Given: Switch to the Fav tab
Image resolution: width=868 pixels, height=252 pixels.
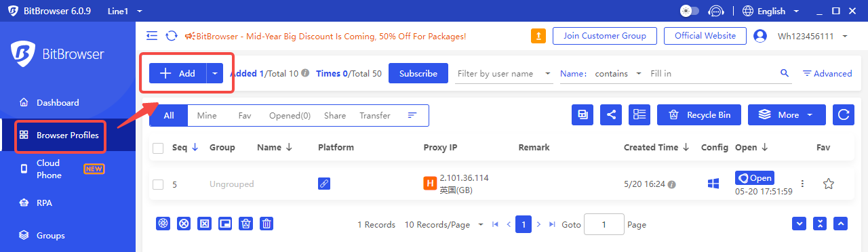Looking at the screenshot, I should (245, 115).
